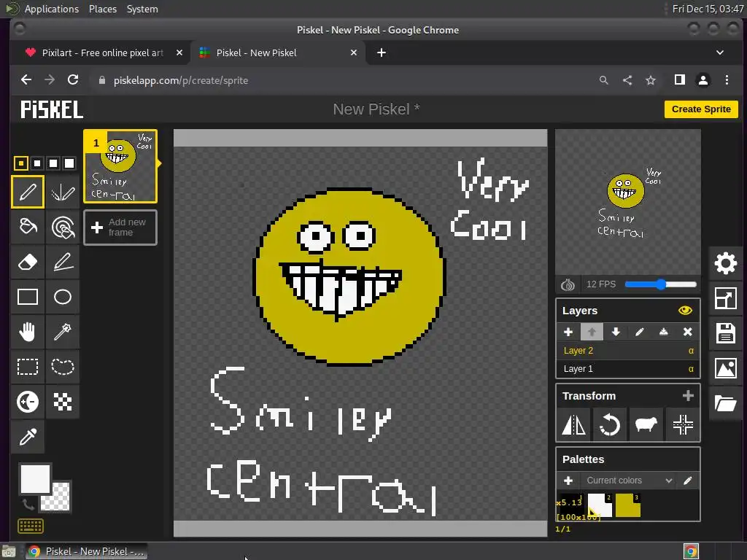Toggle layer preview eye icon
Image resolution: width=747 pixels, height=560 pixels.
(x=685, y=311)
